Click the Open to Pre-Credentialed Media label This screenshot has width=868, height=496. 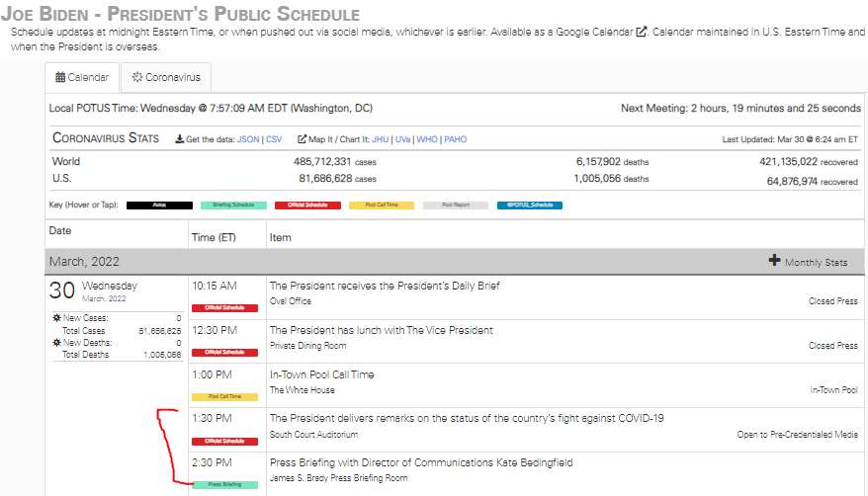pyautogui.click(x=797, y=435)
